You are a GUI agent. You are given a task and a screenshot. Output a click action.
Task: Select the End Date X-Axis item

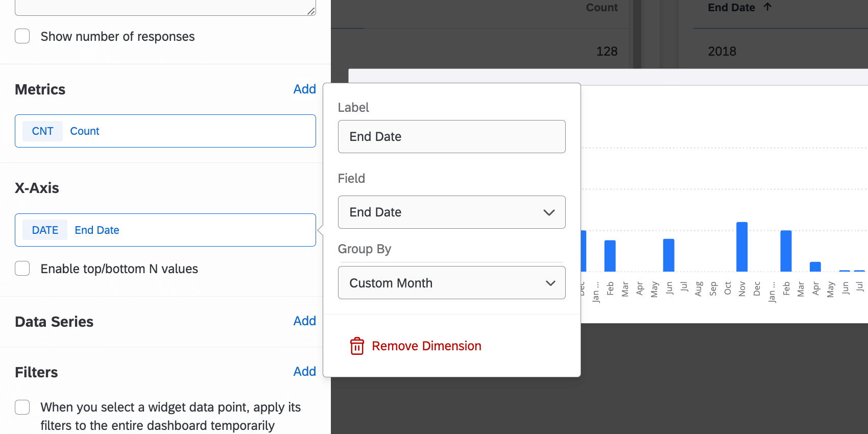[97, 230]
